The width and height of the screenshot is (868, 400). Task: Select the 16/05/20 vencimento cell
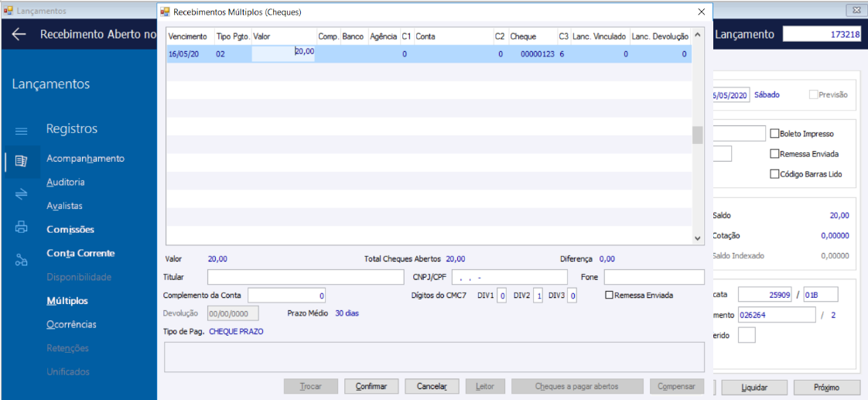190,54
